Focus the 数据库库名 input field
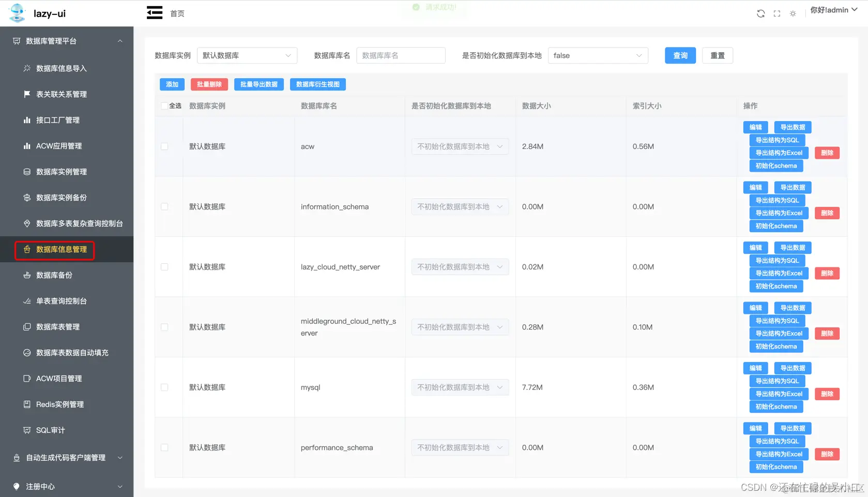 pyautogui.click(x=401, y=55)
